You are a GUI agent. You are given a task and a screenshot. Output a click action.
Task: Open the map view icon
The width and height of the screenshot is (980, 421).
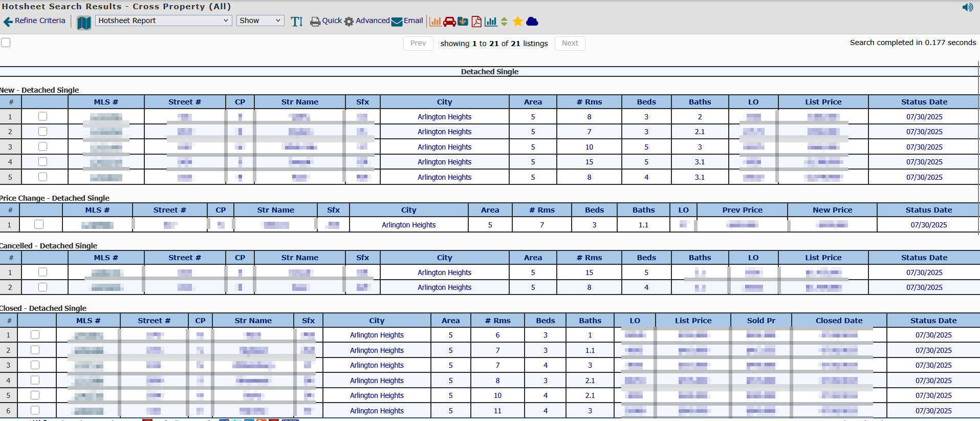tap(84, 22)
